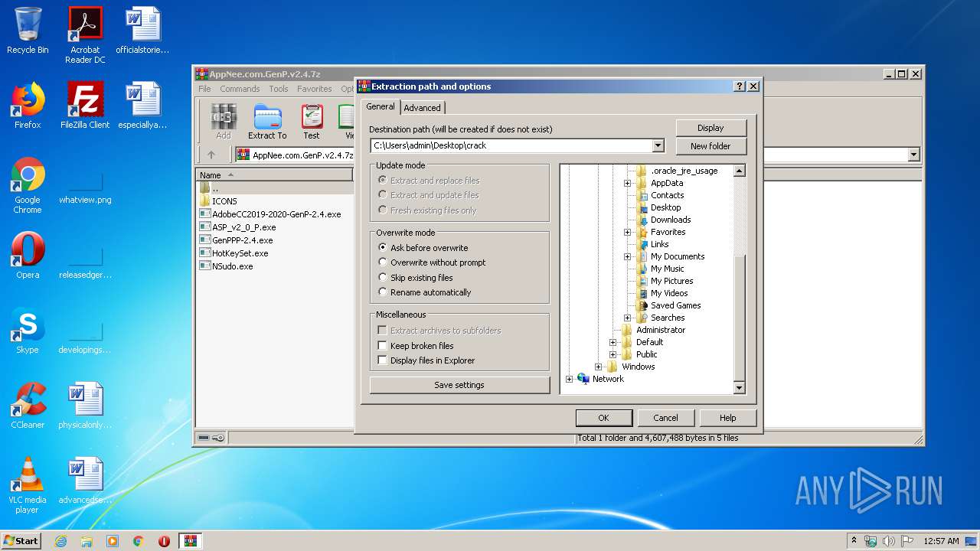
Task: Open Google Chrome desktop shortcut
Action: click(28, 185)
